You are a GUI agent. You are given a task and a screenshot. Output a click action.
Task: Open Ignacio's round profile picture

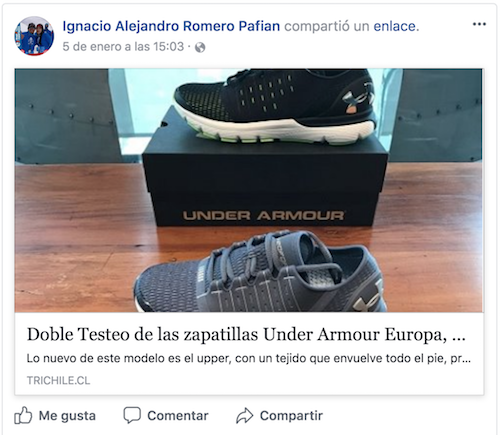click(x=34, y=36)
